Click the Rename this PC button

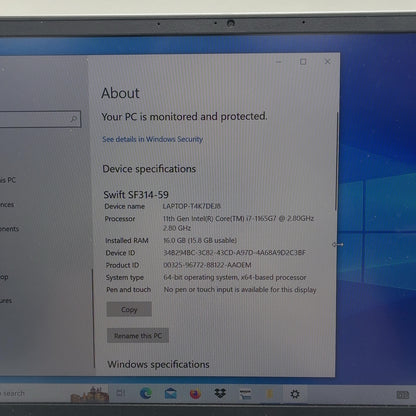138,336
